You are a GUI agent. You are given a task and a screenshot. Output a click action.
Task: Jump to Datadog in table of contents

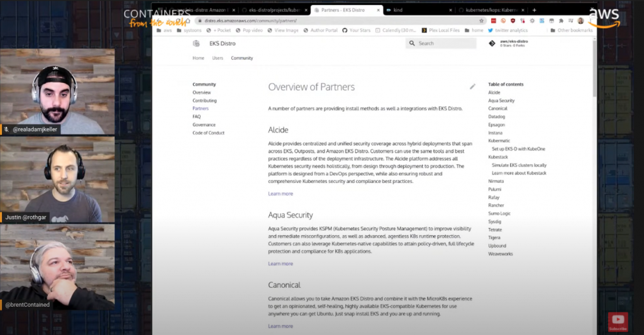[497, 117]
